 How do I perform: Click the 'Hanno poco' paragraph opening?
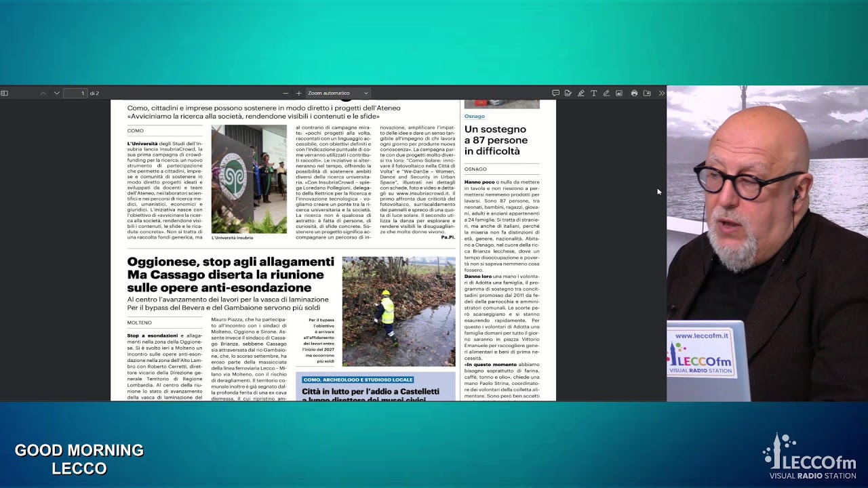tap(479, 182)
